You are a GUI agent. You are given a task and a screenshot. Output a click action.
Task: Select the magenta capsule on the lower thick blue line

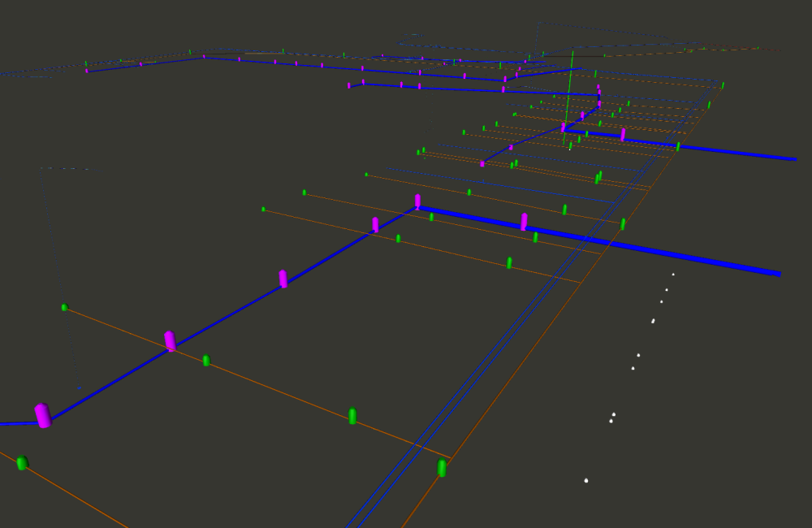coord(524,221)
